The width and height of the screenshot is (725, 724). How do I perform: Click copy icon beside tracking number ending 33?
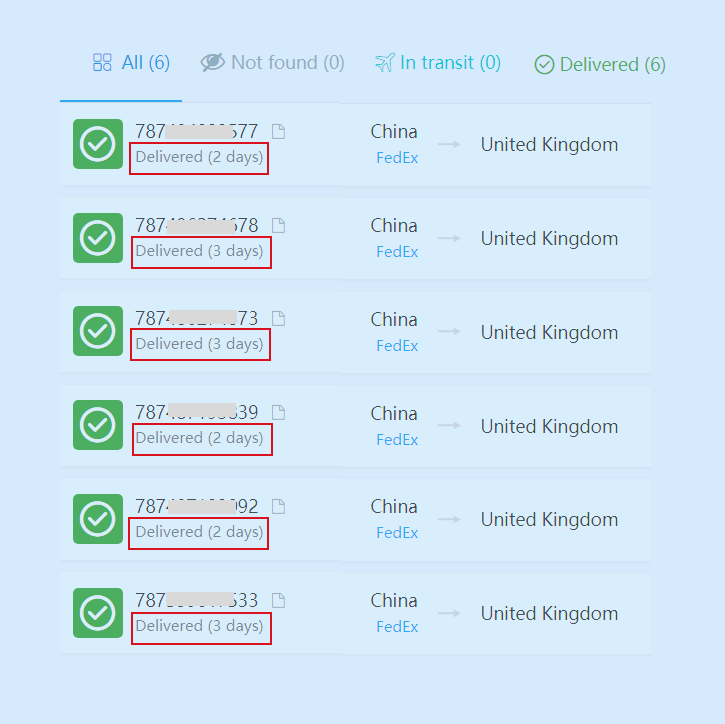click(278, 601)
